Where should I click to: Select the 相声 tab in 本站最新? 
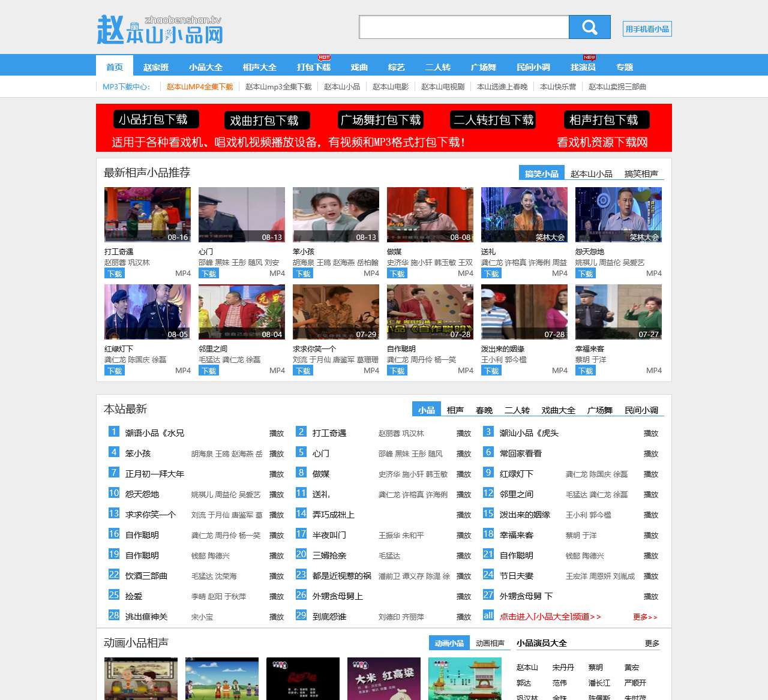(455, 410)
